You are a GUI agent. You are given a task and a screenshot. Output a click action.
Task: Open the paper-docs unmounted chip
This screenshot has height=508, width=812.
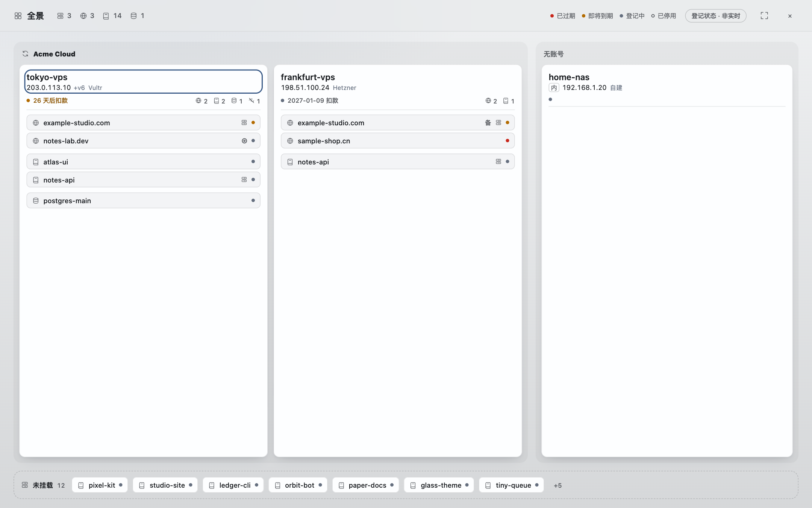point(365,485)
